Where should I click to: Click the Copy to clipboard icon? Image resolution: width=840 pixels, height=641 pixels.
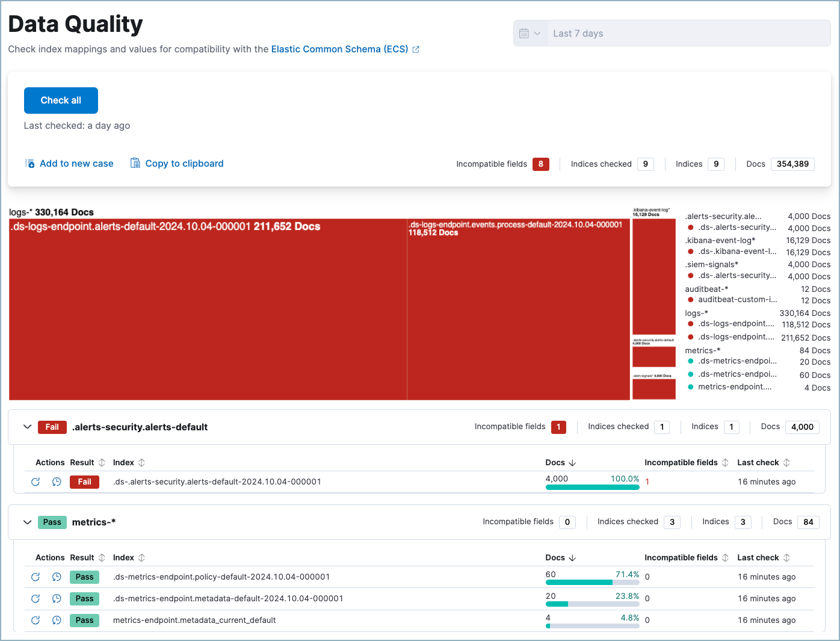click(x=135, y=164)
